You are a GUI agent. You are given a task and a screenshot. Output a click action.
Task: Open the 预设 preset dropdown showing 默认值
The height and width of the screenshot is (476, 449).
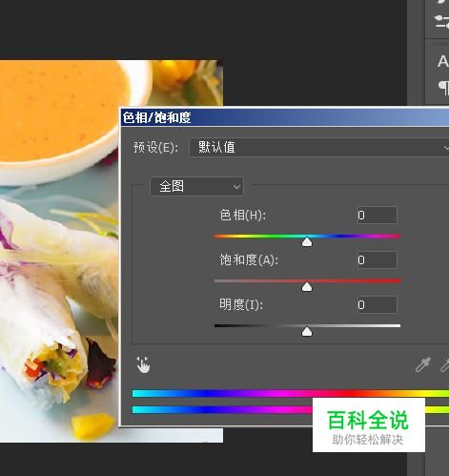pyautogui.click(x=319, y=148)
